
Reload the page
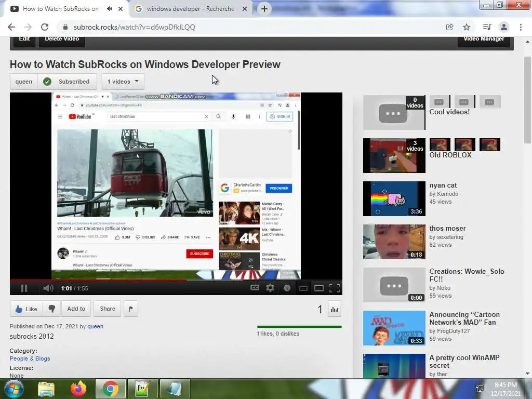click(45, 27)
